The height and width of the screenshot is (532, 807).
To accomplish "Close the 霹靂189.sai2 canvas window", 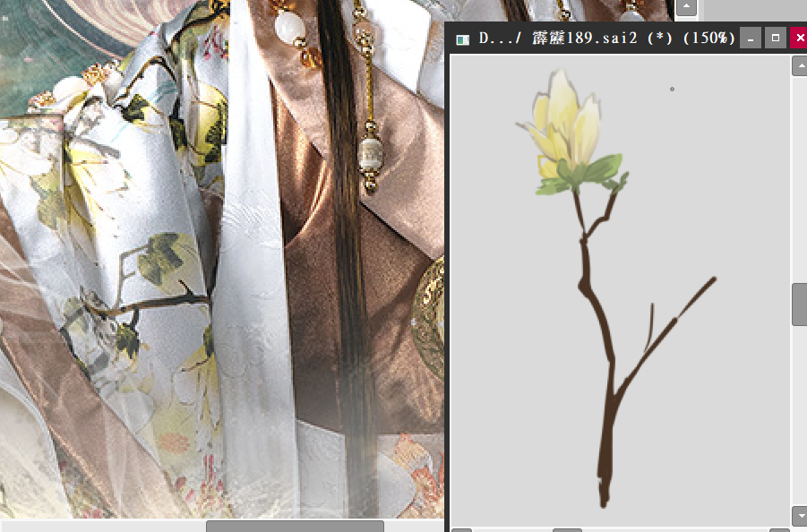I will click(x=800, y=39).
